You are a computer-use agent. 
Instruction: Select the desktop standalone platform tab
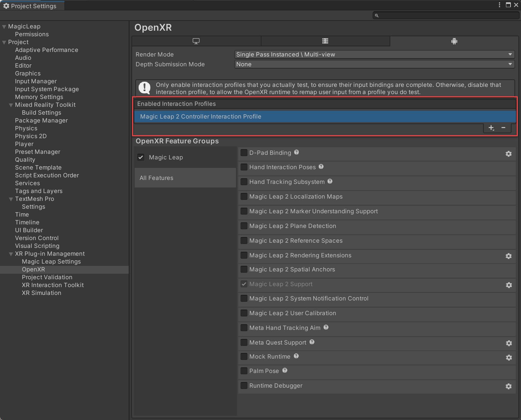tap(196, 41)
